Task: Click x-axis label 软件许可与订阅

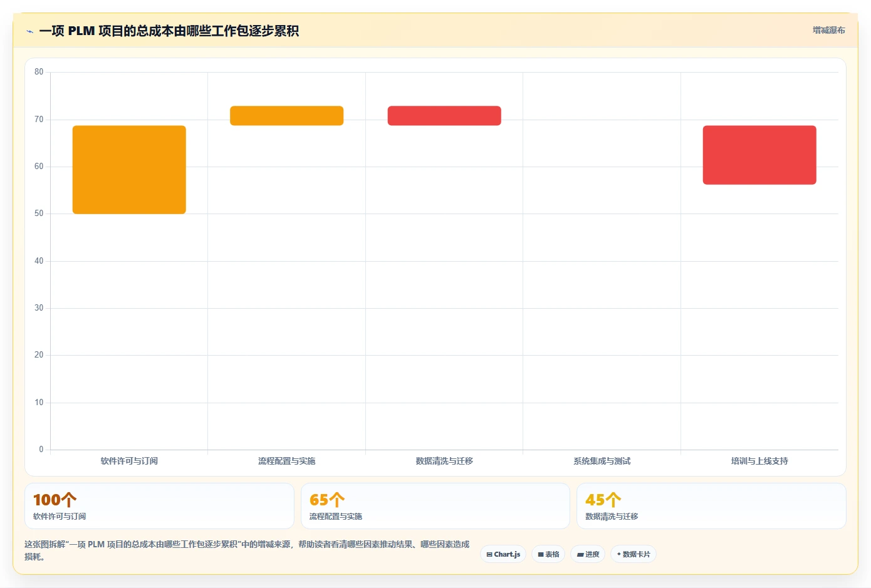Action: click(129, 461)
